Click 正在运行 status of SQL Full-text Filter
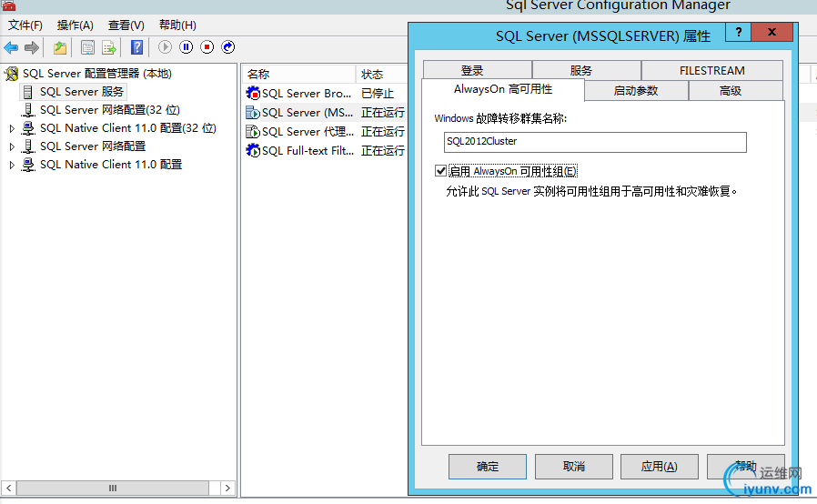 tap(383, 151)
